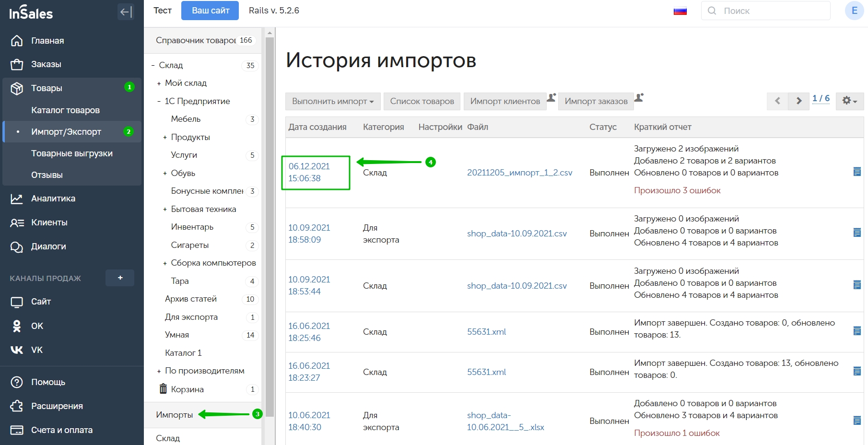Open the Выполнить импорт dropdown

[x=333, y=101]
